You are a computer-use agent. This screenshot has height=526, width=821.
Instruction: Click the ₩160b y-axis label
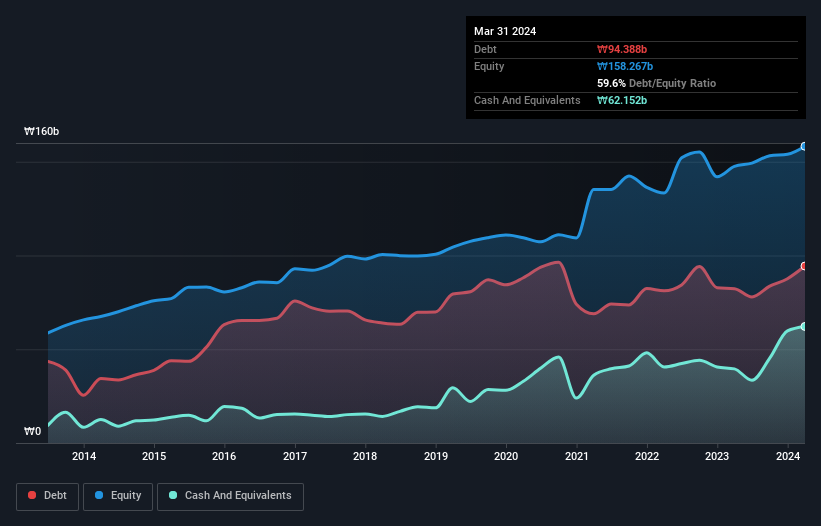[41, 131]
